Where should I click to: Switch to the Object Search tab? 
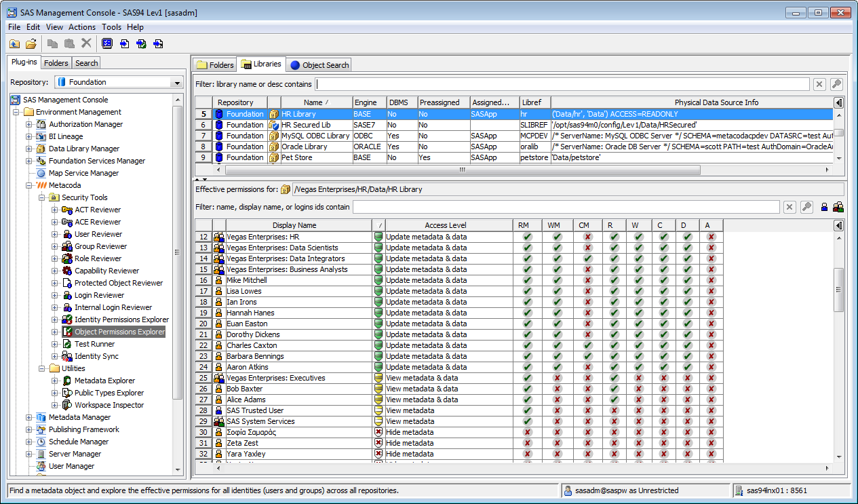(x=319, y=65)
